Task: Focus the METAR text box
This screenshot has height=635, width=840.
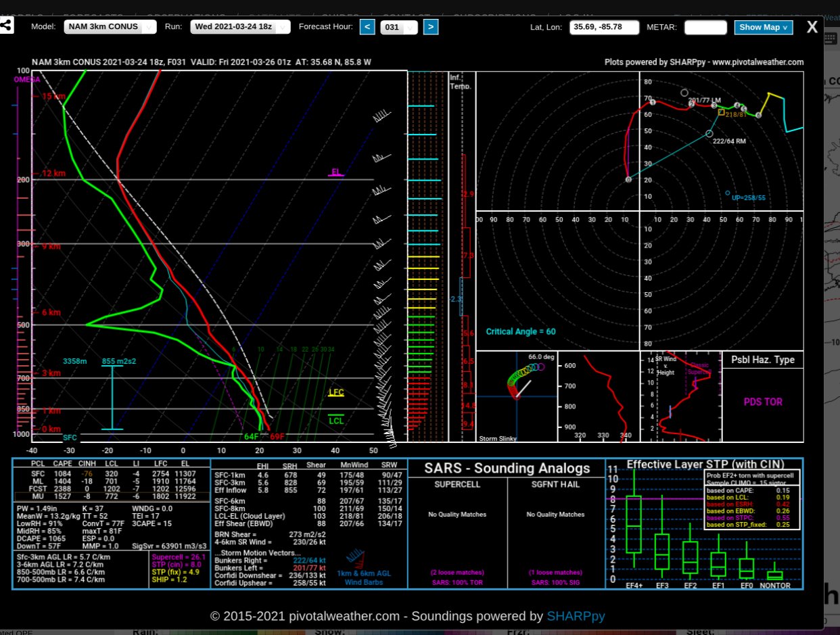Action: [x=705, y=27]
